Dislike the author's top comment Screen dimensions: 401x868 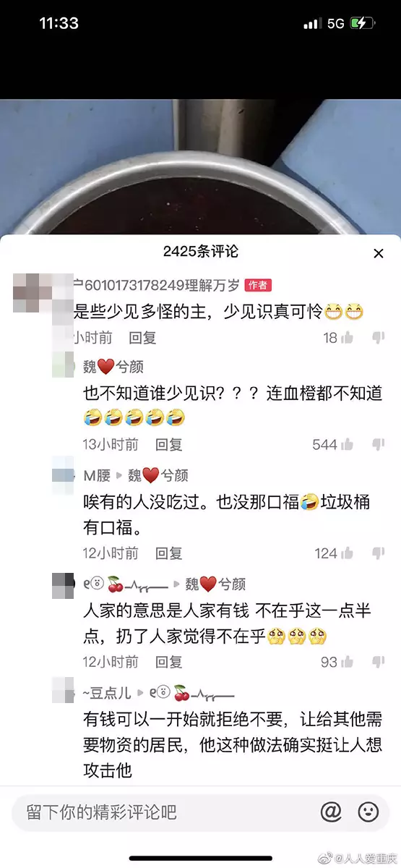(378, 337)
